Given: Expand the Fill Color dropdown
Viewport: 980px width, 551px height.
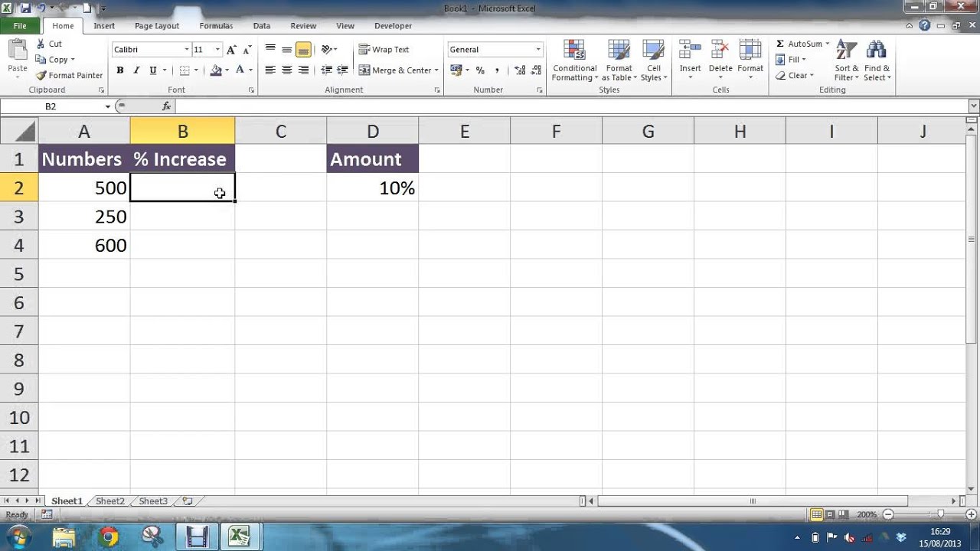Looking at the screenshot, I should point(227,70).
